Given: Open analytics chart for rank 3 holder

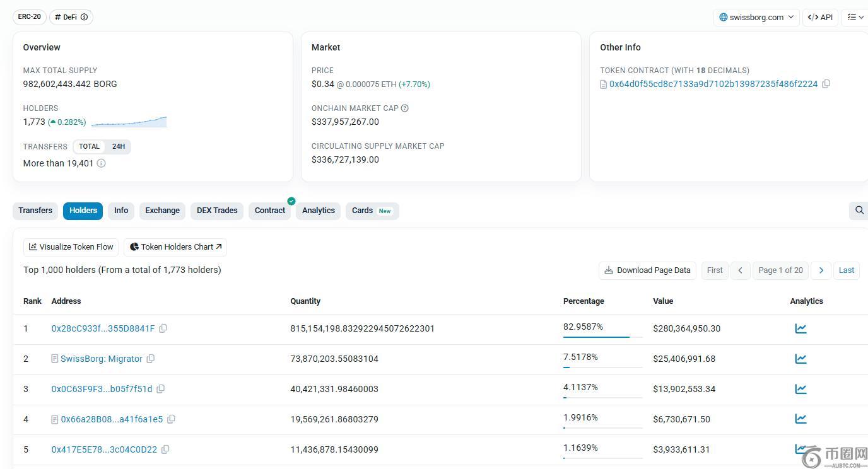Looking at the screenshot, I should pos(801,389).
